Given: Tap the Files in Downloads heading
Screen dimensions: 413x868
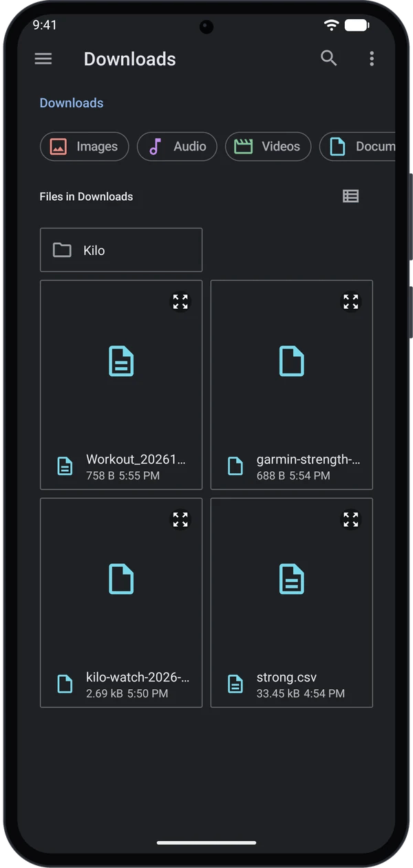Looking at the screenshot, I should click(x=86, y=197).
